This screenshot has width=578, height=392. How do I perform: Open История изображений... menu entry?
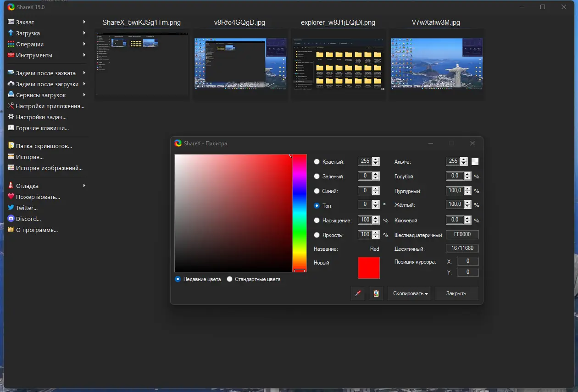pos(47,168)
